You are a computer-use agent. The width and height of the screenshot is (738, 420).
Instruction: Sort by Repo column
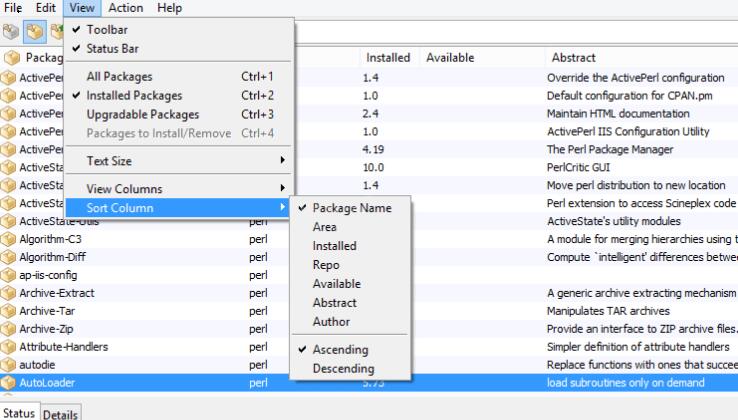[350, 265]
